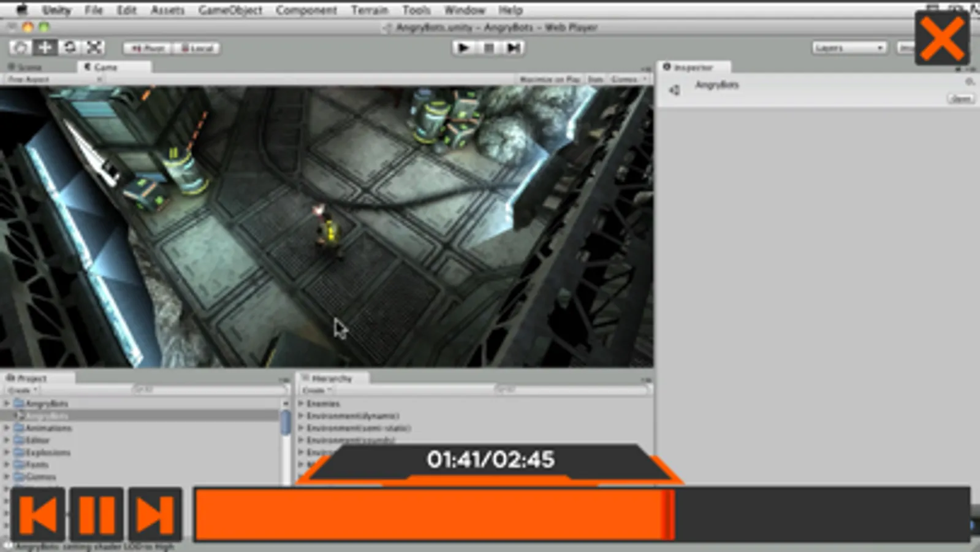Click the Unity Step button
Image resolution: width=980 pixels, height=552 pixels.
pyautogui.click(x=513, y=47)
